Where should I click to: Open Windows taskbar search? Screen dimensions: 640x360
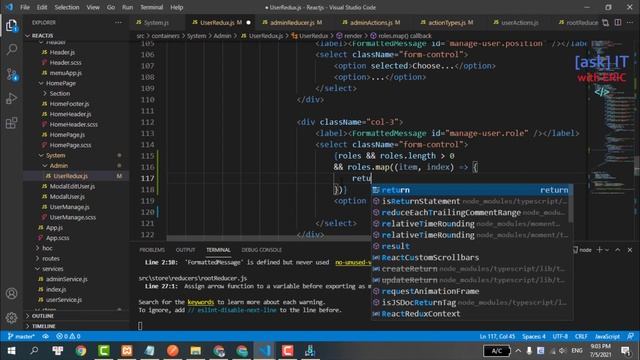pyautogui.click(x=34, y=351)
